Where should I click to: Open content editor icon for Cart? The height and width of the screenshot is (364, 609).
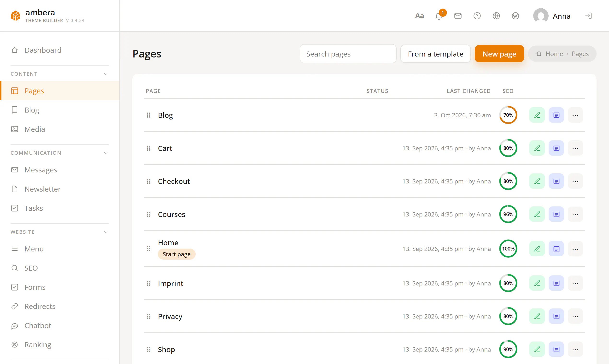[x=556, y=148]
